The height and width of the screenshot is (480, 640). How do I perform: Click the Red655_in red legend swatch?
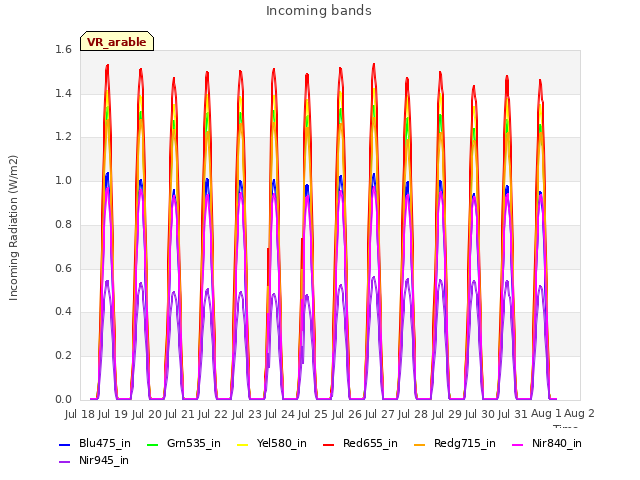329,444
